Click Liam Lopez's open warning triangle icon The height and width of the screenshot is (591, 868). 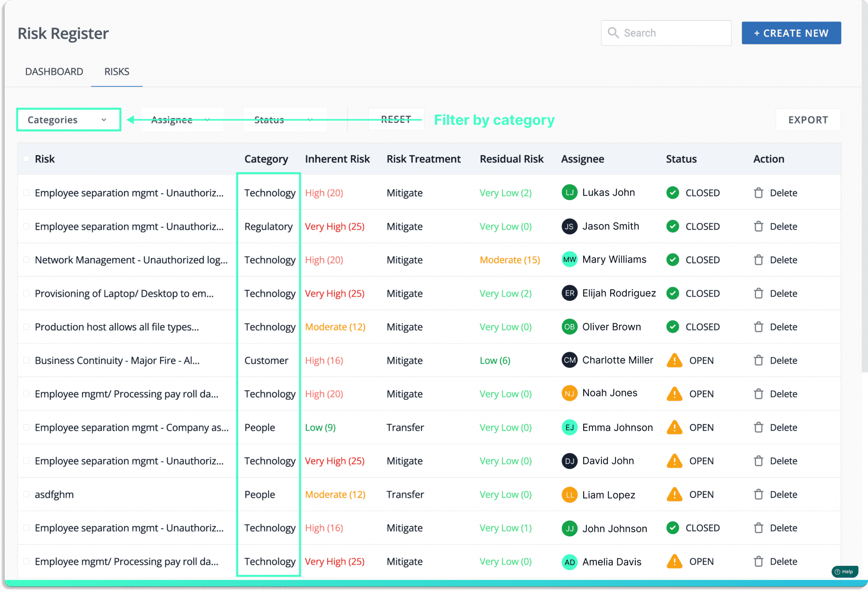tap(674, 494)
